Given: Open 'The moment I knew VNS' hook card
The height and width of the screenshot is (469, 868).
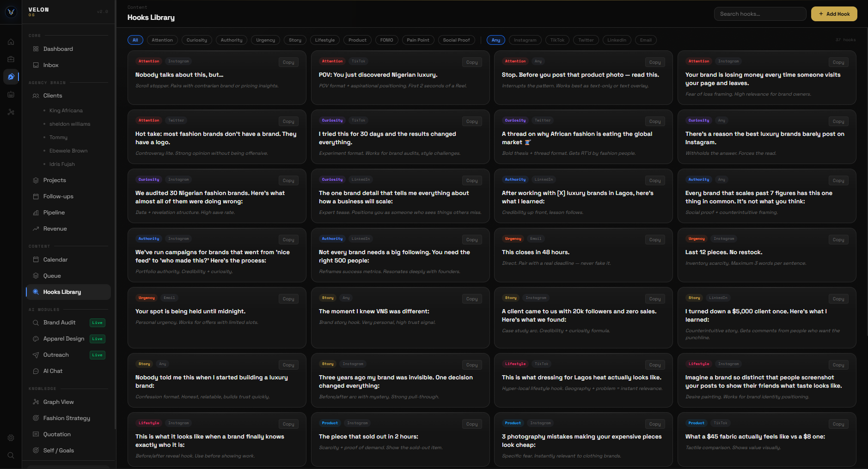Looking at the screenshot, I should (400, 318).
